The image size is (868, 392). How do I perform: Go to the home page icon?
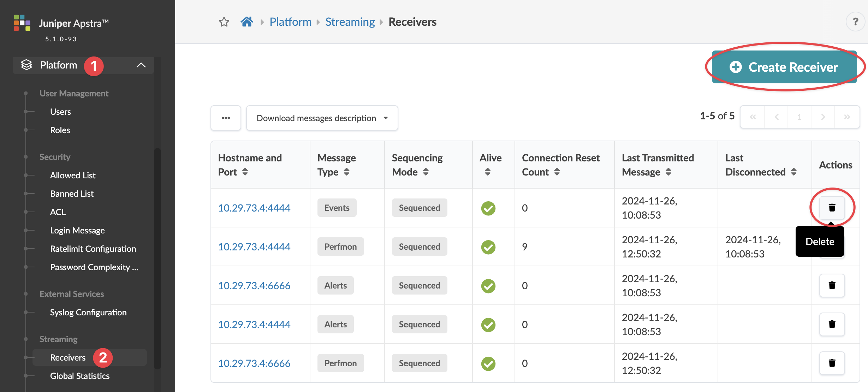click(247, 22)
